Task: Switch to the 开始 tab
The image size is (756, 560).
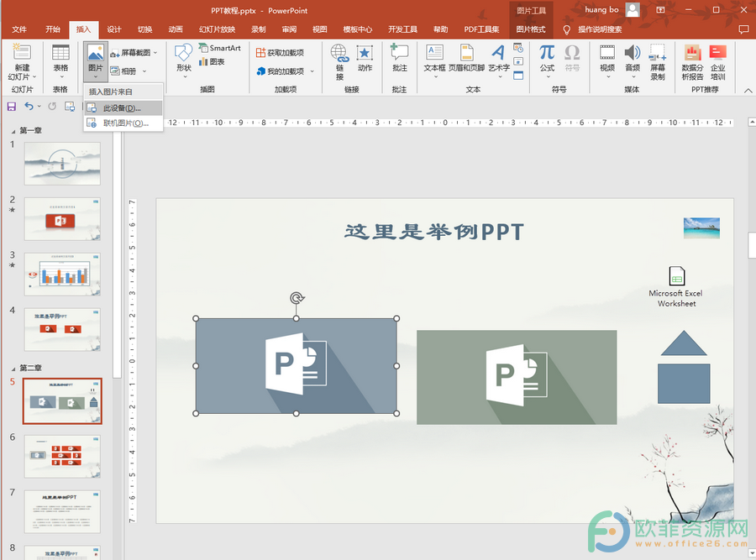Action: click(53, 29)
